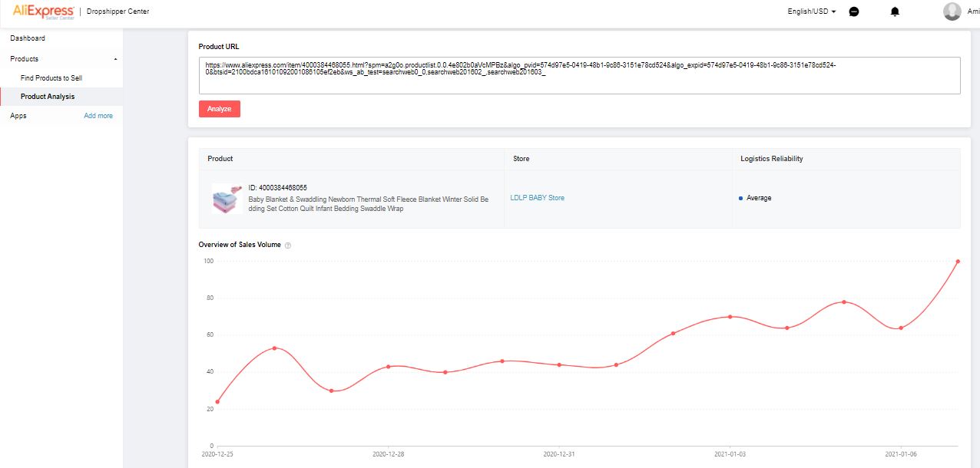The width and height of the screenshot is (980, 468).
Task: Click the chart data point at 100
Action: click(958, 261)
